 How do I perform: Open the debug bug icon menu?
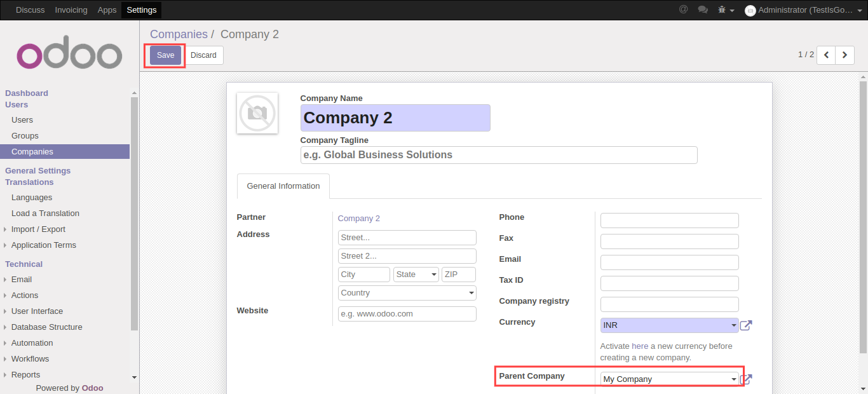pos(724,10)
